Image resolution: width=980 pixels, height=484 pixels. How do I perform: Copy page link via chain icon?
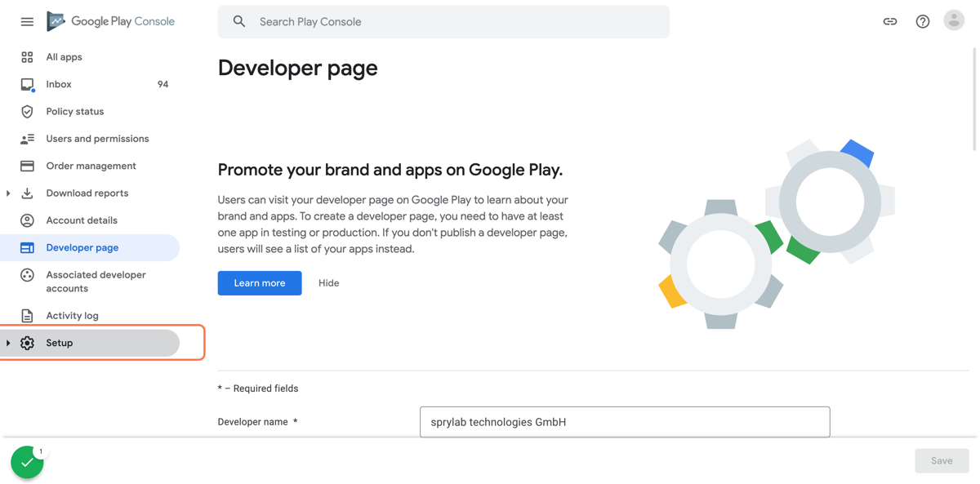point(890,22)
